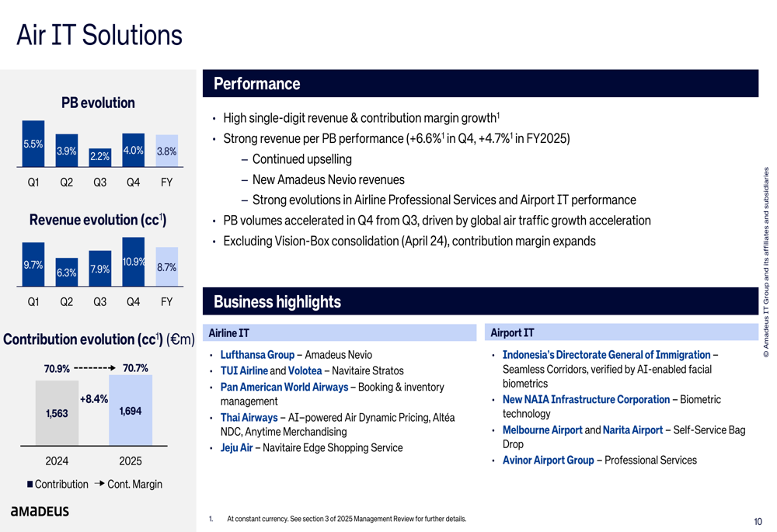Click the 3.8% FY bar in PB evolution

point(166,151)
